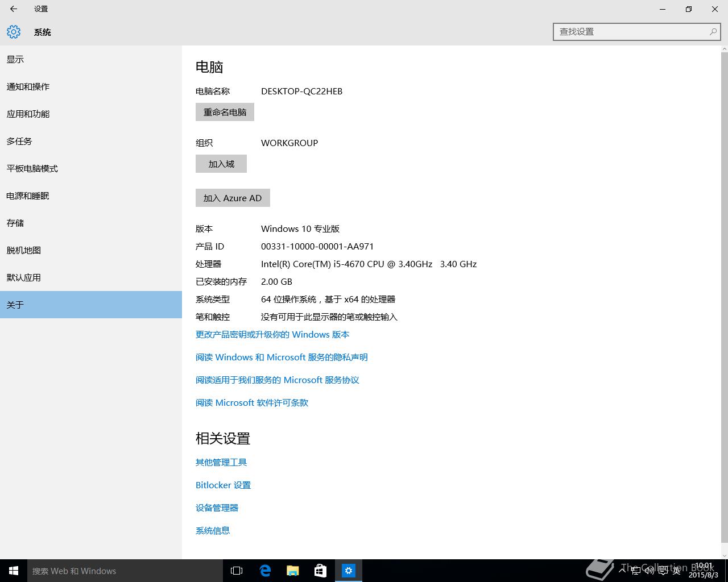Screen dimensions: 728x582
Task: Click the 搜索 Web 和 Windows taskbar search box
Action: (x=125, y=571)
